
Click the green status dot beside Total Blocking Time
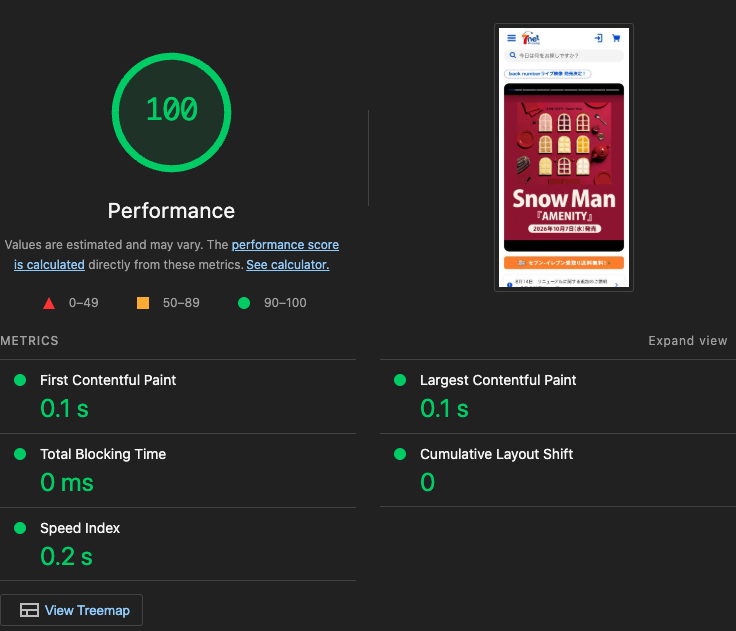click(x=20, y=454)
